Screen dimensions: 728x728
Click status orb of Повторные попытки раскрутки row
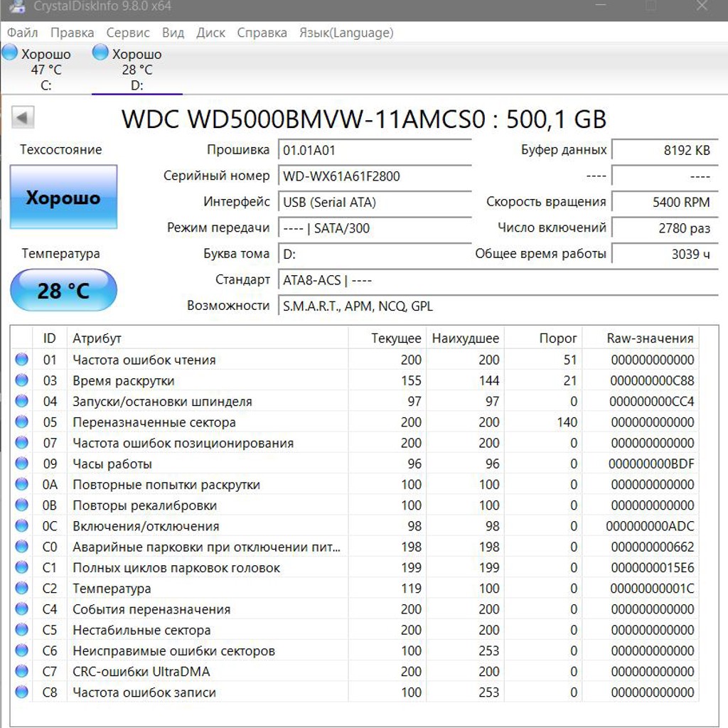click(x=22, y=484)
